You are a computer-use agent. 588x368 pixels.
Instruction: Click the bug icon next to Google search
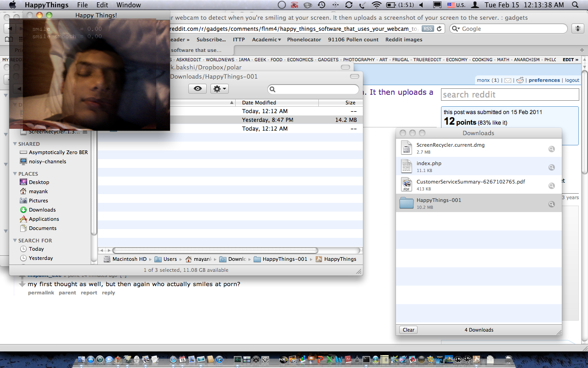pos(577,29)
